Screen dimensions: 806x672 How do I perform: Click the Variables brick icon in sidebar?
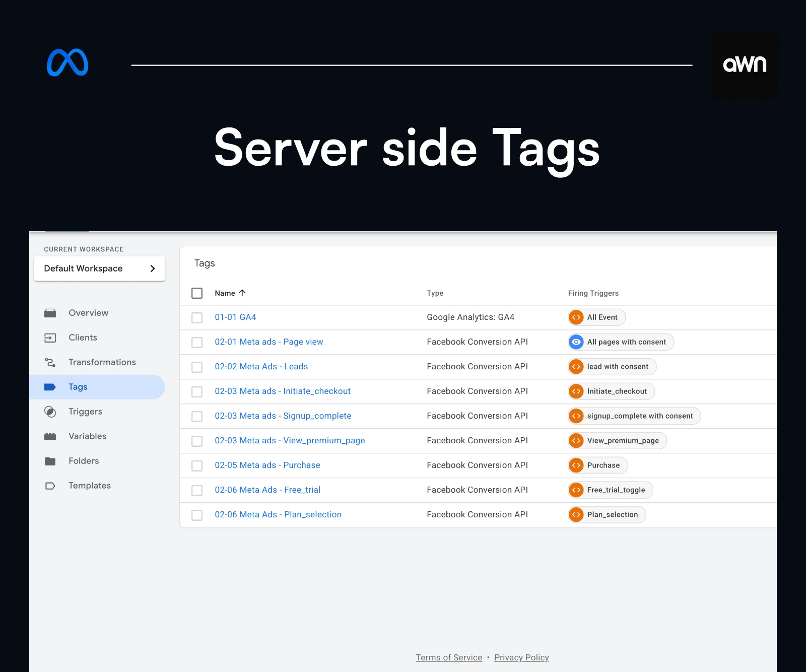coord(50,436)
